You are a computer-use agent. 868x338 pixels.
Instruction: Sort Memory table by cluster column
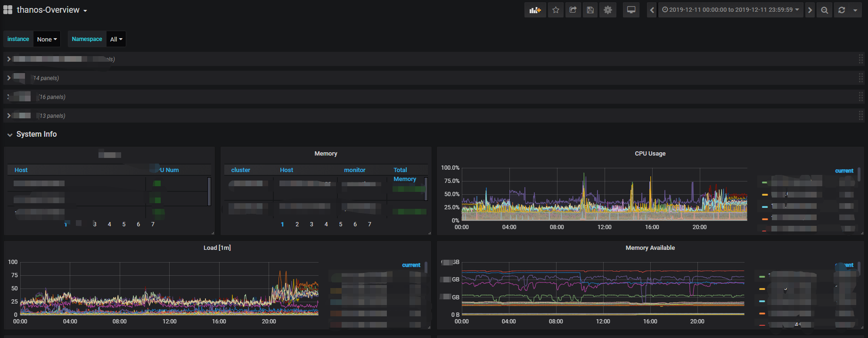click(x=240, y=170)
